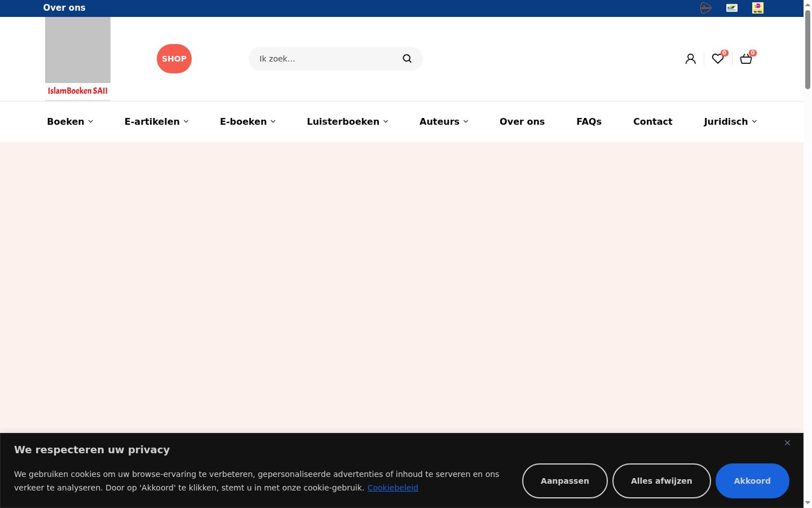This screenshot has height=508, width=812.
Task: Click the IslamBoeken SAII logo
Action: (78, 59)
